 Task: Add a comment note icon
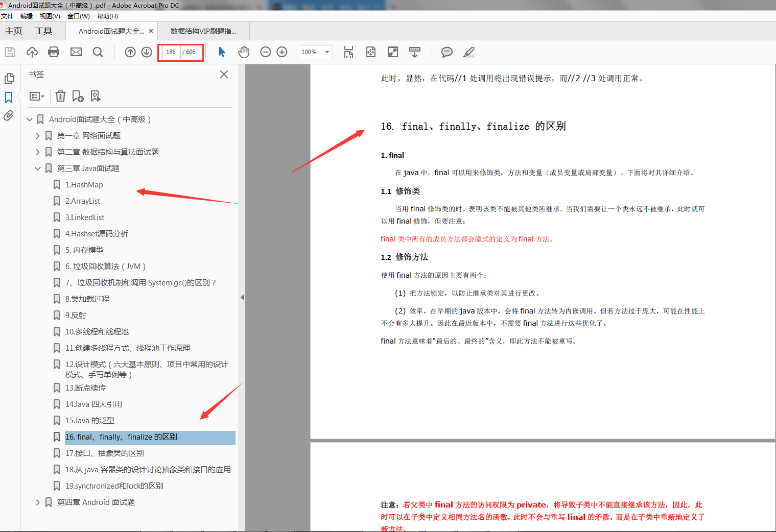tap(447, 52)
